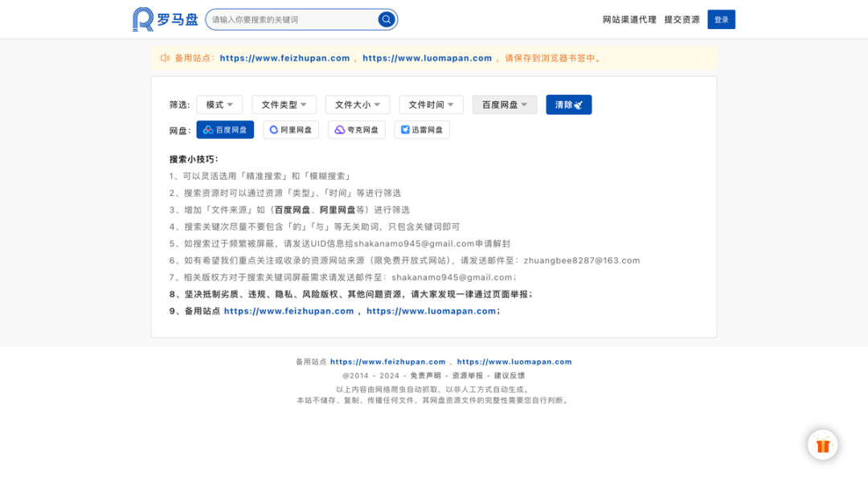Click the 登录 button

pos(721,19)
